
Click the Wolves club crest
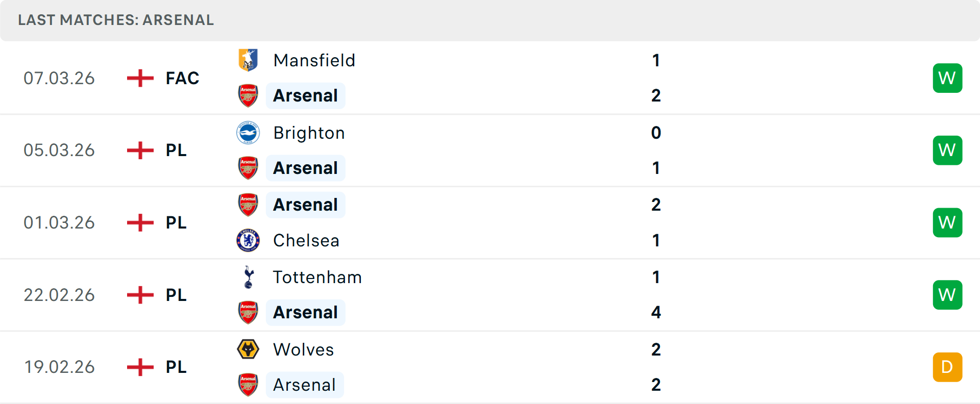(248, 349)
